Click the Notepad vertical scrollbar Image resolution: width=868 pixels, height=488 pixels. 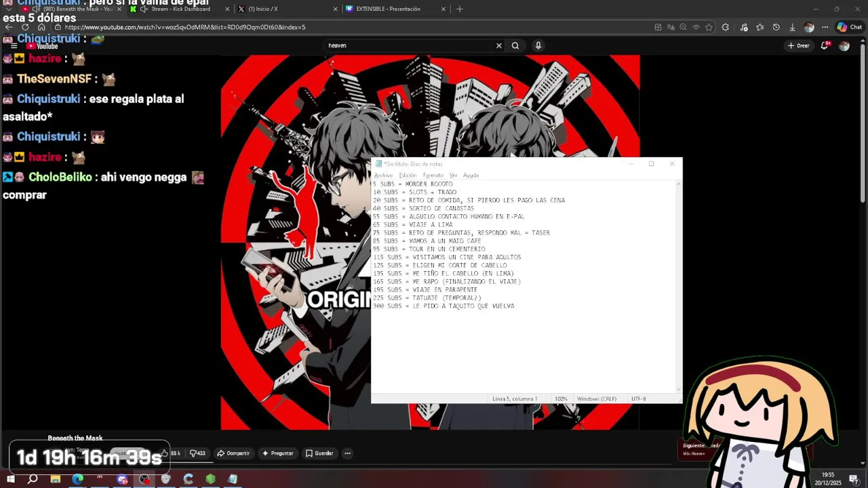coord(679,286)
